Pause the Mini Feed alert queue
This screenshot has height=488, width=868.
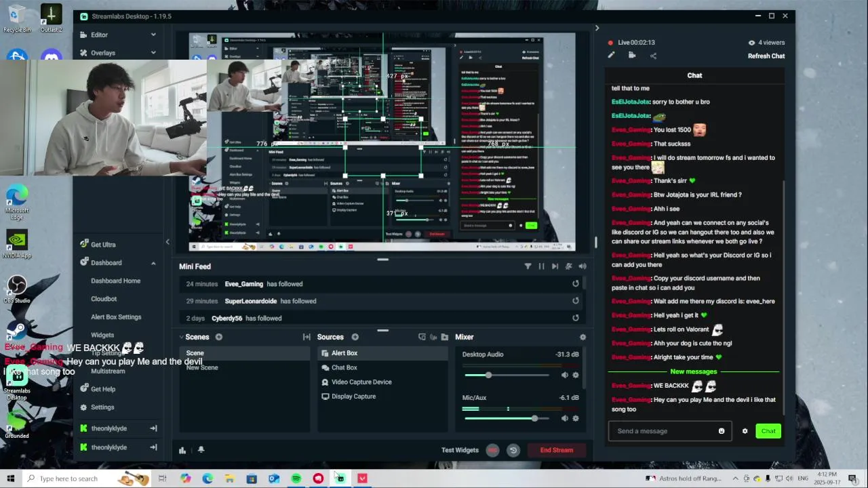[541, 266]
